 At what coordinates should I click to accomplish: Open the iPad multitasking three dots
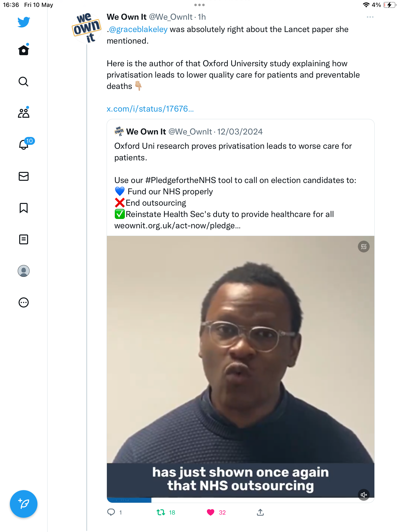point(199,5)
